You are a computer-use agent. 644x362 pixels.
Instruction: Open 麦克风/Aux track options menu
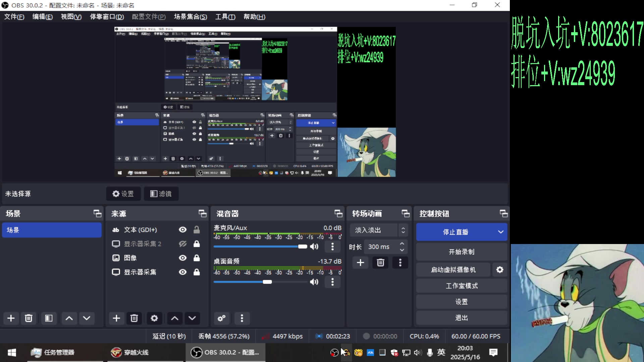coord(332,247)
